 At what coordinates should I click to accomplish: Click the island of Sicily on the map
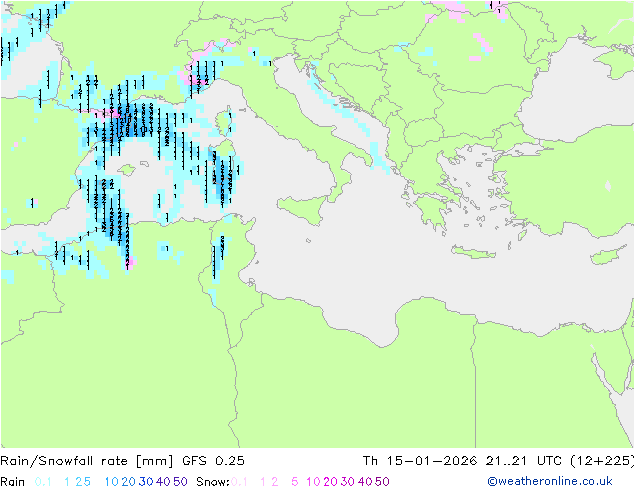[x=303, y=209]
